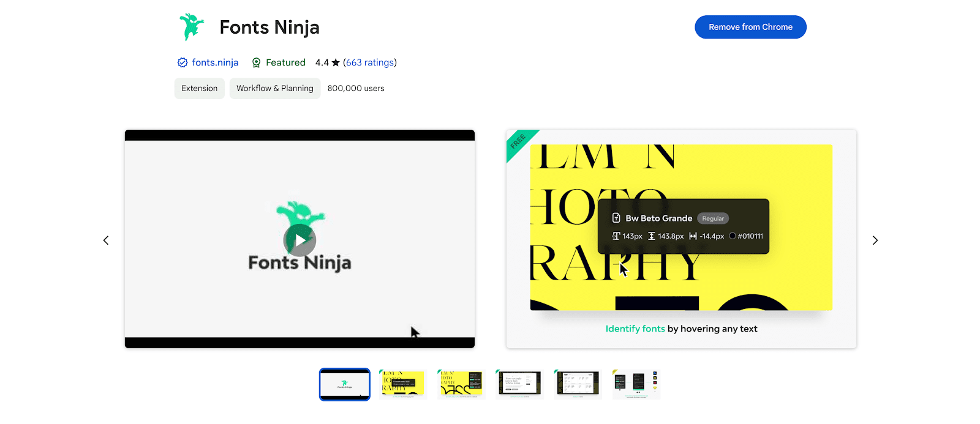Advance to next screenshot with right arrow
This screenshot has height=424, width=980.
875,240
